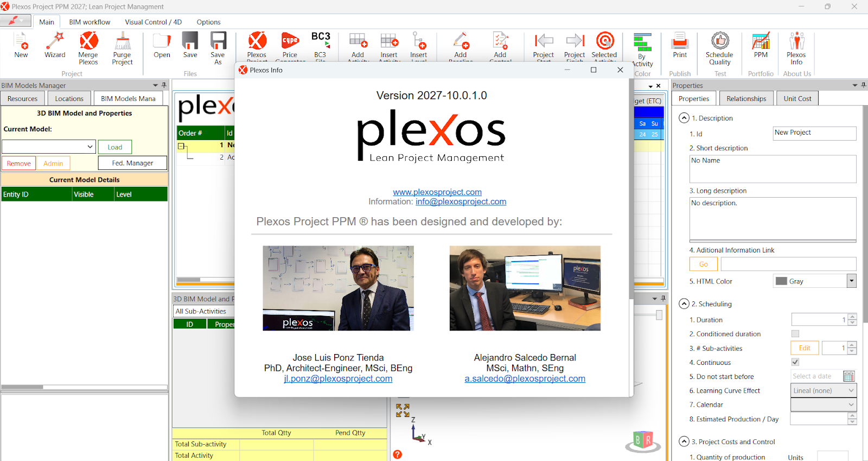The height and width of the screenshot is (461, 868).
Task: Click the Plexos Project ribbon icon
Action: pos(257,41)
